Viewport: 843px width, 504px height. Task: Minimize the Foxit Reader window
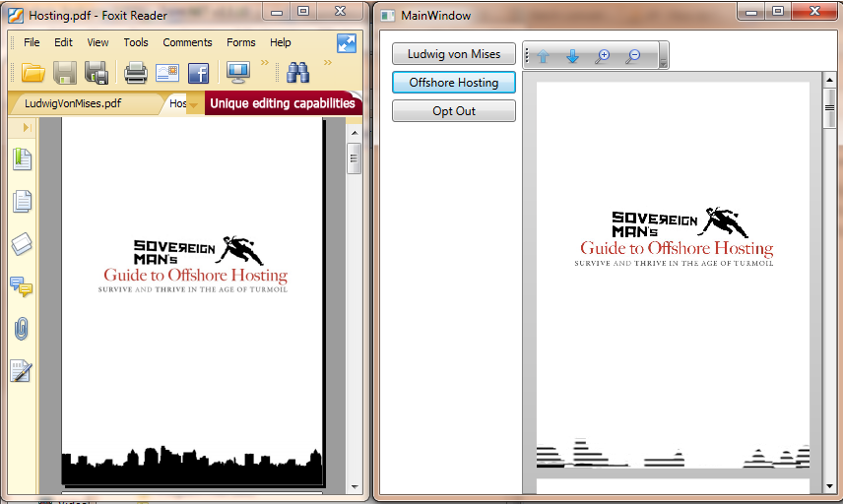(x=277, y=11)
